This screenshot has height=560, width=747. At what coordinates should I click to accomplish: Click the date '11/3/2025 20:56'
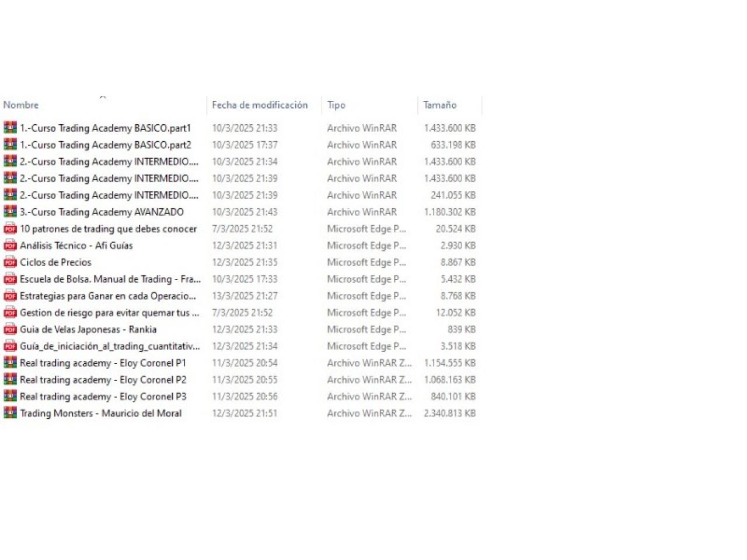point(245,397)
